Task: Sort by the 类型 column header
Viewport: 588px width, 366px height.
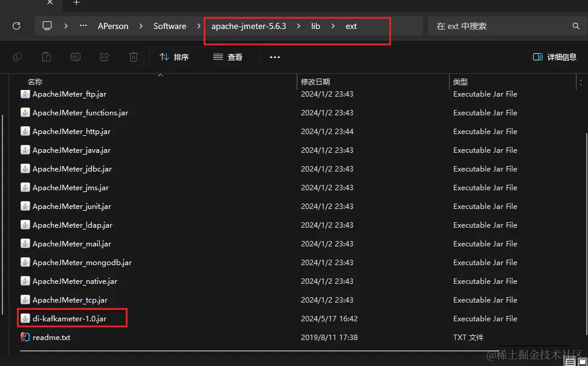Action: (x=460, y=82)
